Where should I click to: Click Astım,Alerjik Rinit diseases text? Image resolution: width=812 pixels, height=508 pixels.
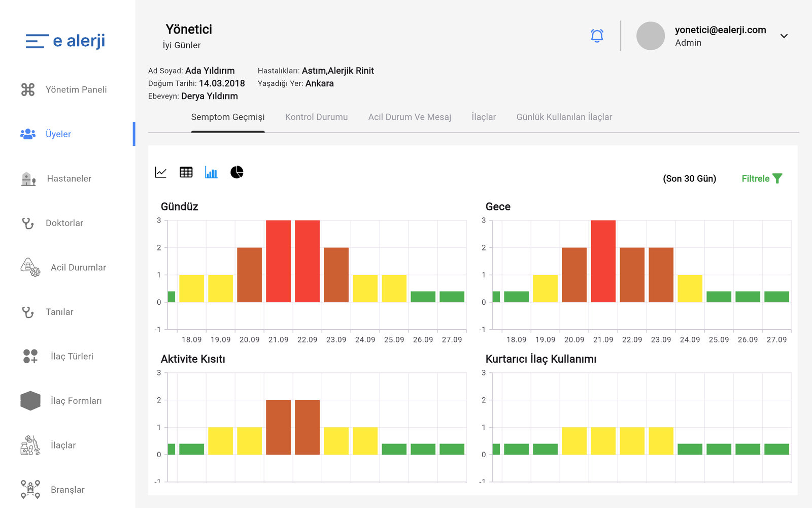coord(338,71)
